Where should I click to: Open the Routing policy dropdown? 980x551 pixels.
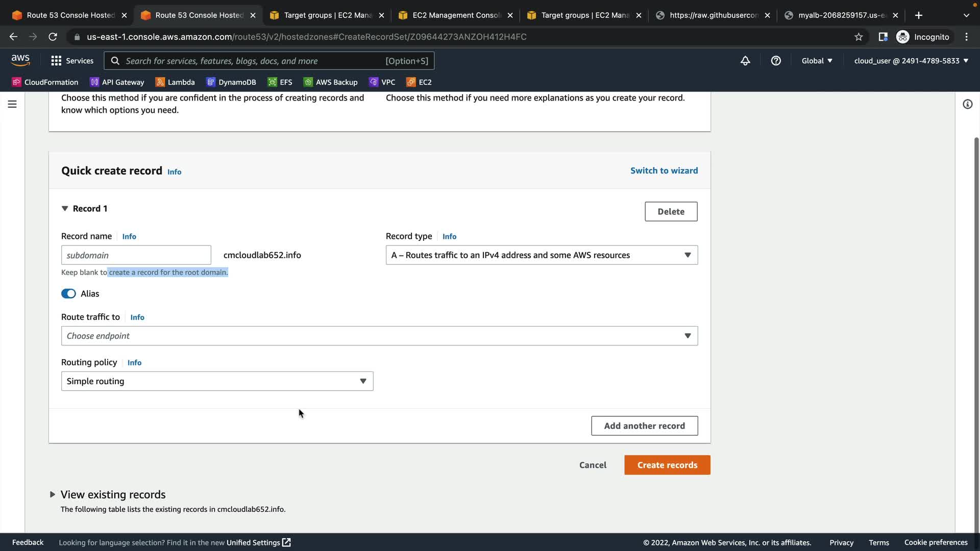click(x=217, y=381)
